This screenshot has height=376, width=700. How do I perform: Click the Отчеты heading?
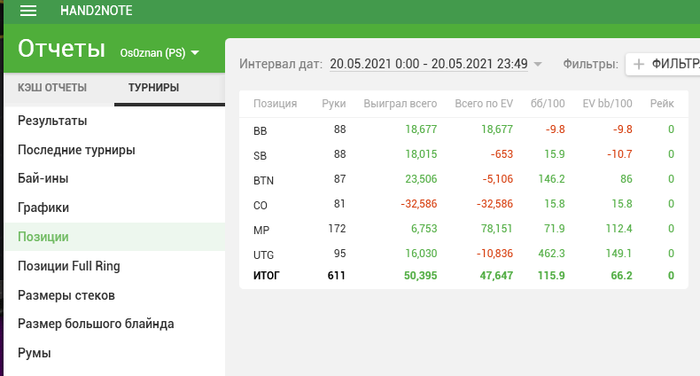(x=61, y=48)
